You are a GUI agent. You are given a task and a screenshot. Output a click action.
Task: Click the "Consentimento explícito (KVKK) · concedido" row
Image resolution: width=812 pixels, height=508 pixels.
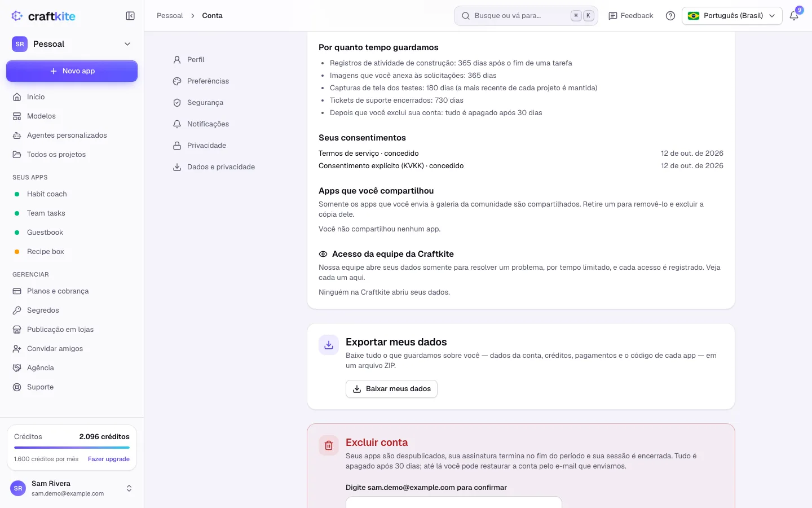521,166
